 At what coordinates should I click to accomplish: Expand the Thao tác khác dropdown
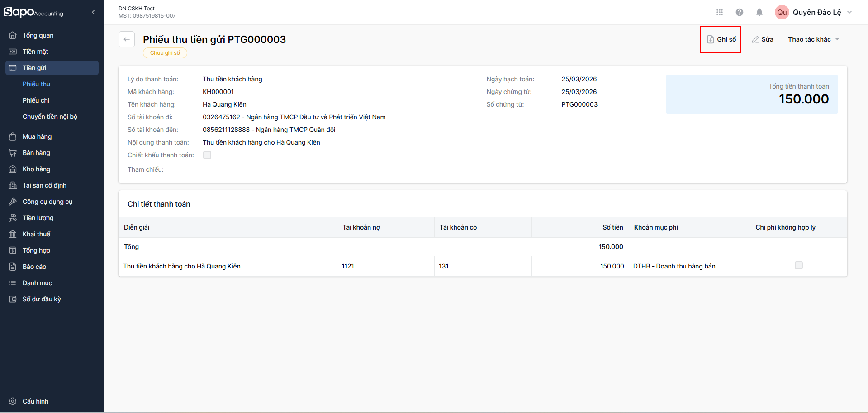click(x=813, y=39)
